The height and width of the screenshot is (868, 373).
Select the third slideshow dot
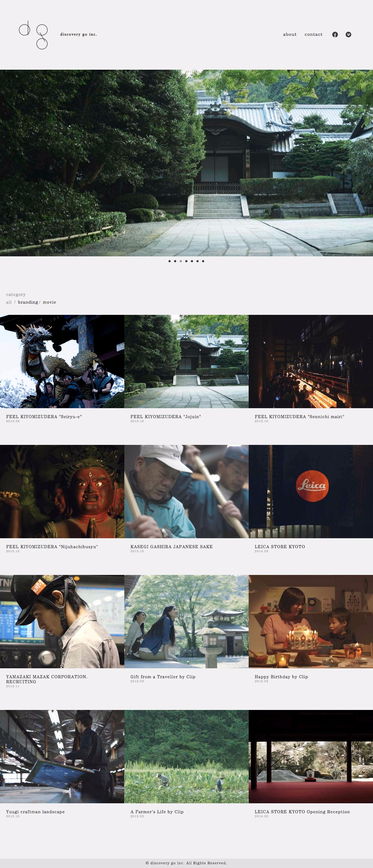pyautogui.click(x=181, y=261)
